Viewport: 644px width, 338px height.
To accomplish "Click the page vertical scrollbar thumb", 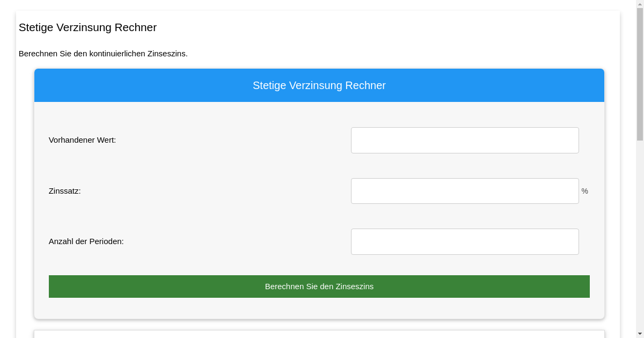I will (640, 74).
